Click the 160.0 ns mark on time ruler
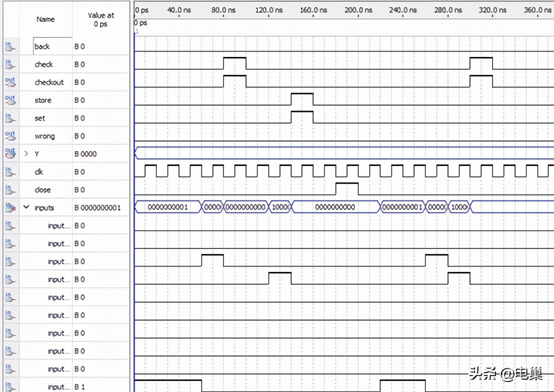Screen dimensions: 554x392 click(x=313, y=10)
